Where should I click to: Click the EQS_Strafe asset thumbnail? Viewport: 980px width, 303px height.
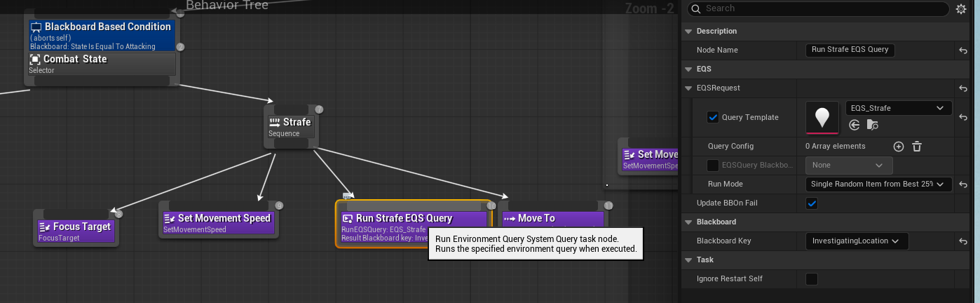[x=822, y=117]
